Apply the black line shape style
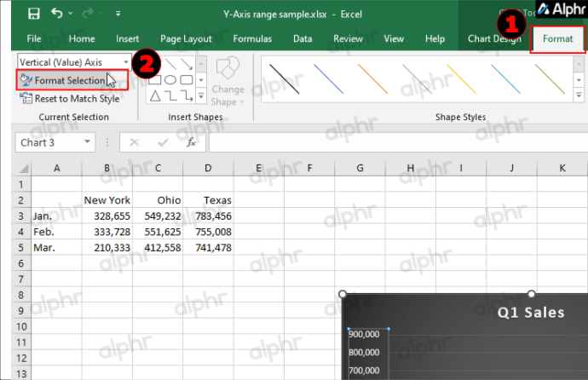 (285, 78)
